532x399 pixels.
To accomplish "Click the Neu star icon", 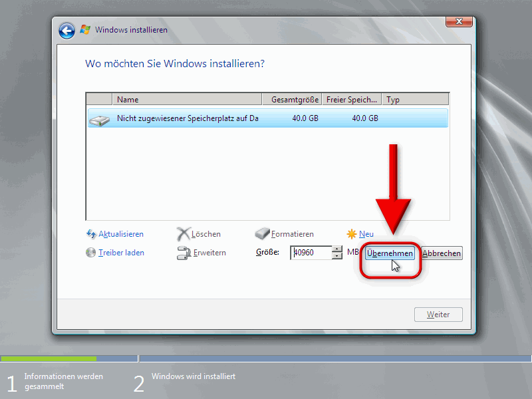I will pyautogui.click(x=352, y=234).
